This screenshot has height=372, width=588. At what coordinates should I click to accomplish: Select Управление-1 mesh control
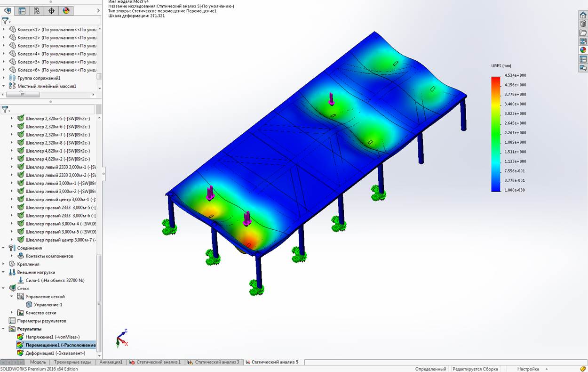tap(48, 304)
